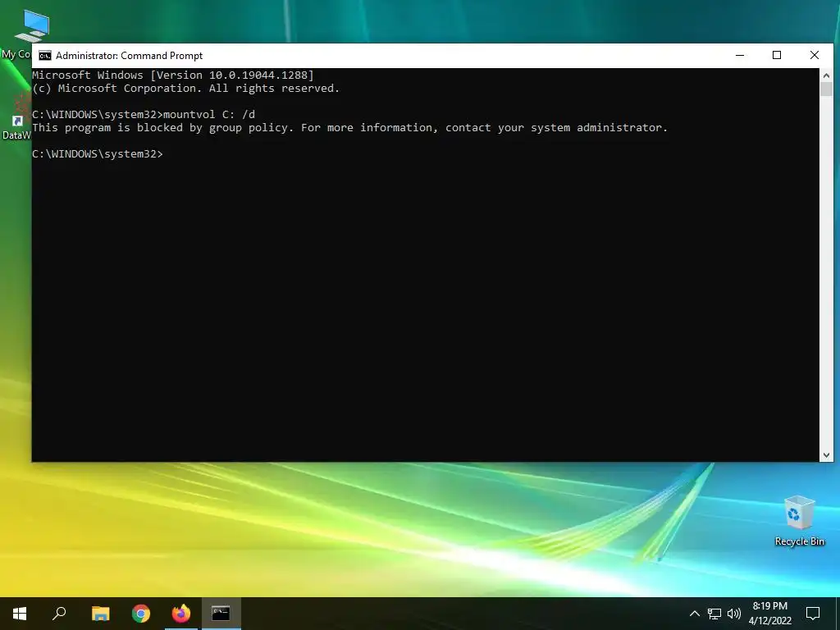840x630 pixels.
Task: Open the notification center icon
Action: click(813, 614)
